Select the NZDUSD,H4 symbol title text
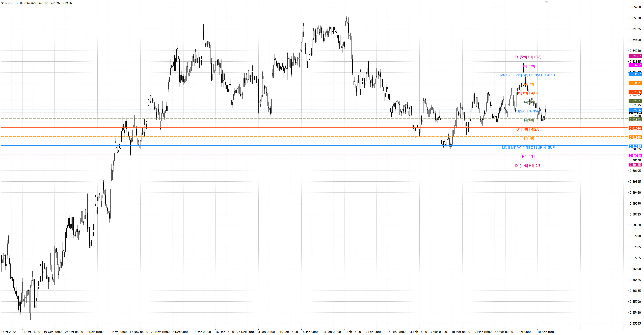 point(14,3)
